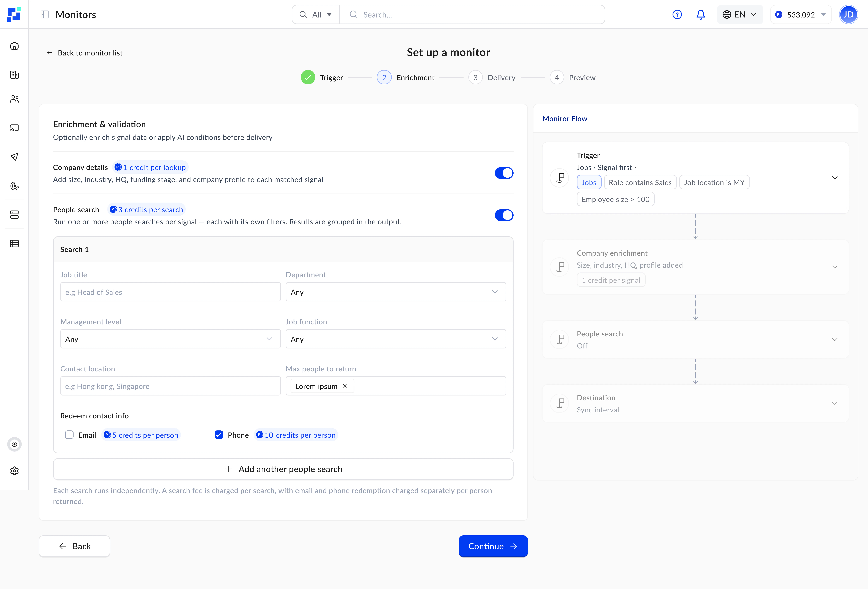
Task: Open the help question mark icon
Action: [x=677, y=15]
